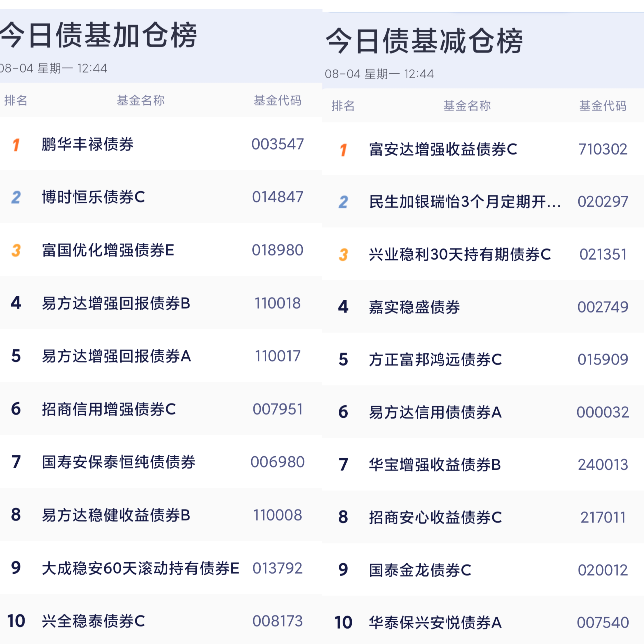This screenshot has height=644, width=644.
Task: Click the rank 3 badge beside 兴业稳利30天
Action: (343, 255)
